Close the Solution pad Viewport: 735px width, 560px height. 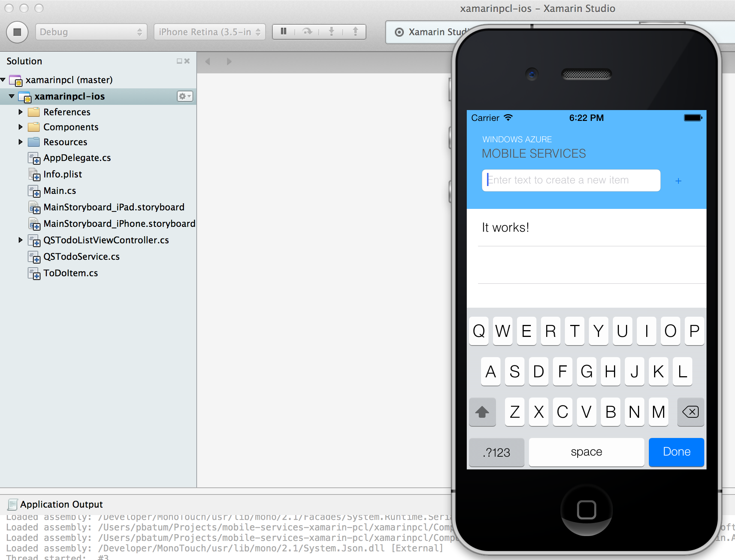(187, 61)
